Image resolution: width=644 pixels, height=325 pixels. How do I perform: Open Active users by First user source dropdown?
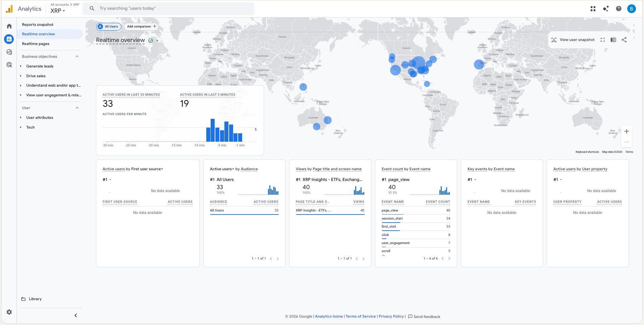(162, 169)
